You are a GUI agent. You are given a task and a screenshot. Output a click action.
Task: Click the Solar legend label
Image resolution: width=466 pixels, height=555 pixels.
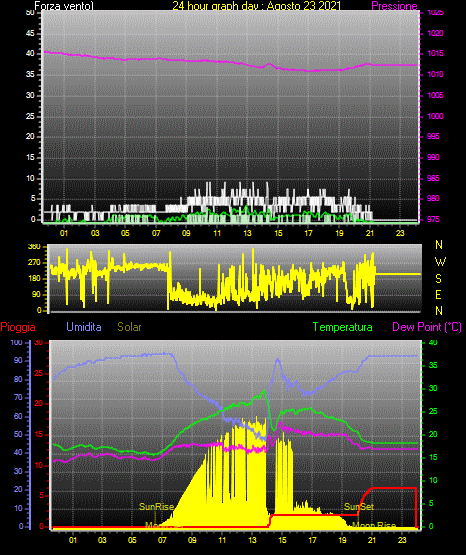129,327
